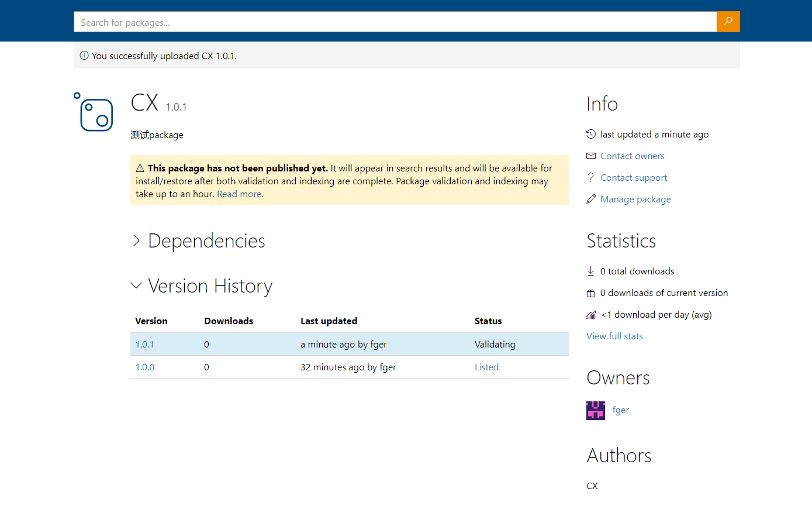Click the warning triangle icon in banner

pyautogui.click(x=140, y=168)
